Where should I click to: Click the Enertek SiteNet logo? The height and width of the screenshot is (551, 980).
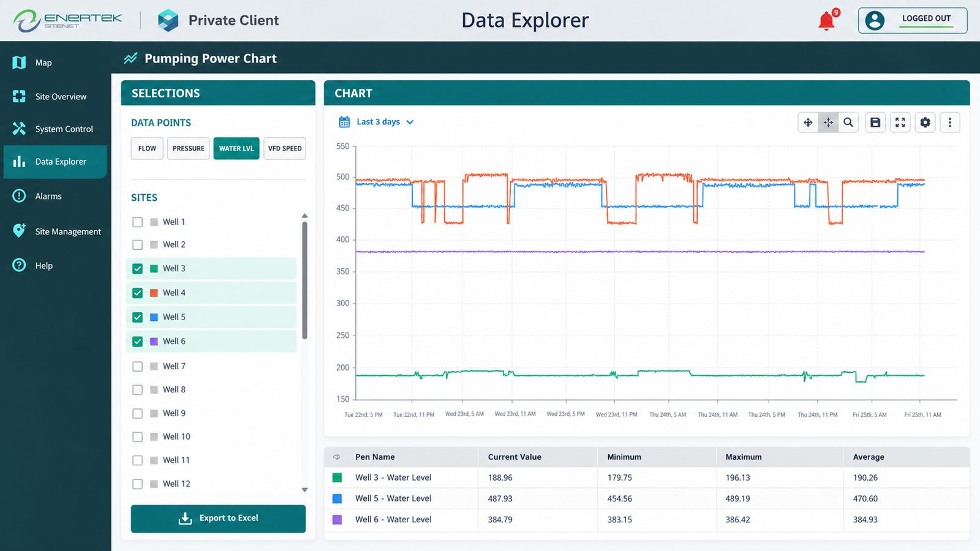[x=68, y=20]
